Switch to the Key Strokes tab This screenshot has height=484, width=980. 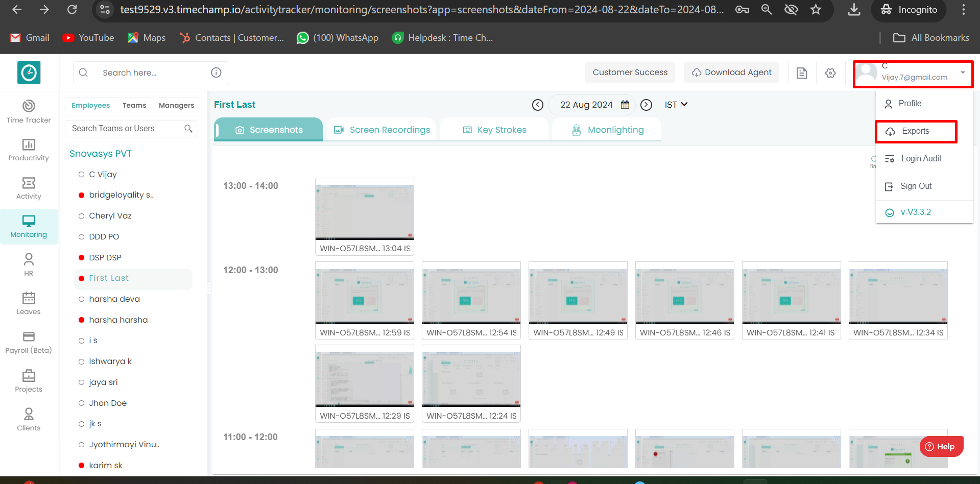[x=494, y=130]
